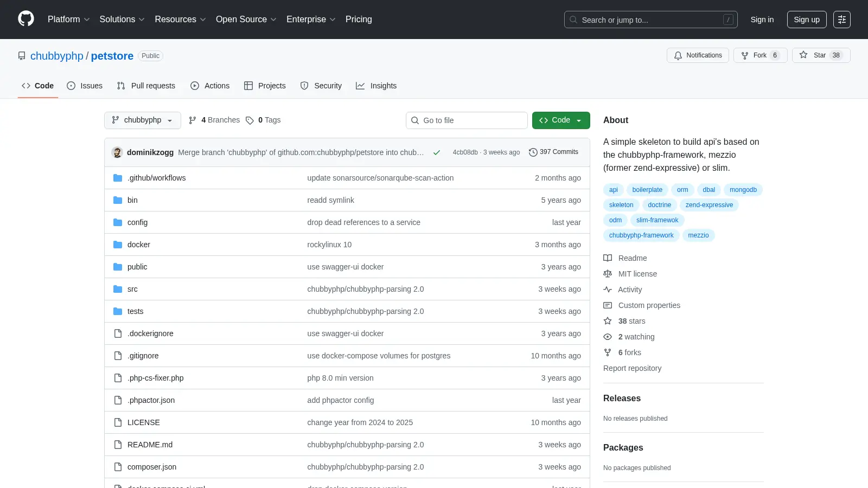Open the chubbyphp branch selector dropdown

coord(143,120)
